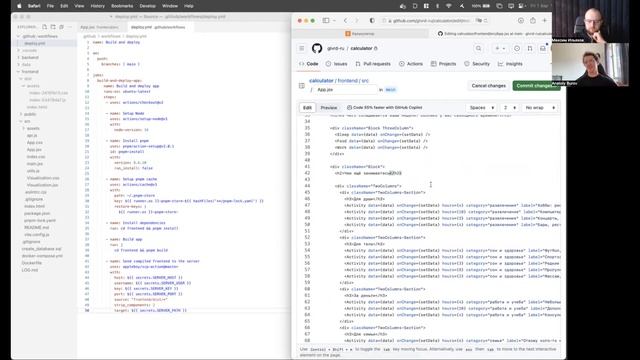This screenshot has width=640, height=360.
Task: Click the Commit changes button
Action: tap(536, 86)
